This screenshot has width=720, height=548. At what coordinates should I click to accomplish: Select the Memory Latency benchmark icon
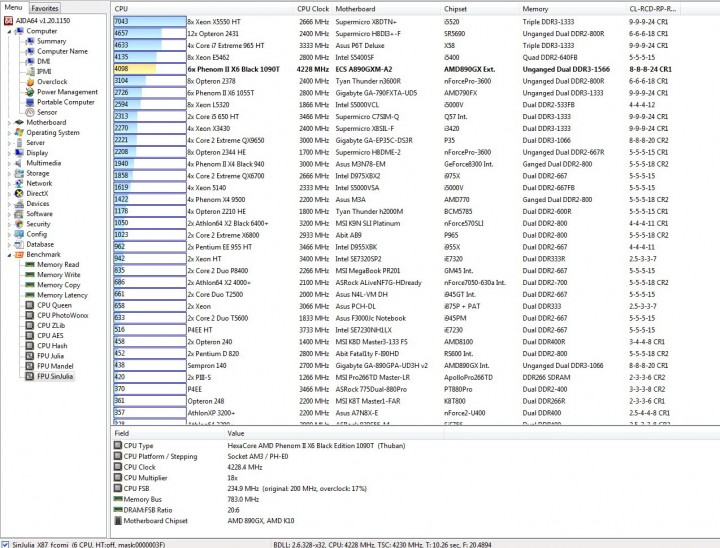click(30, 295)
